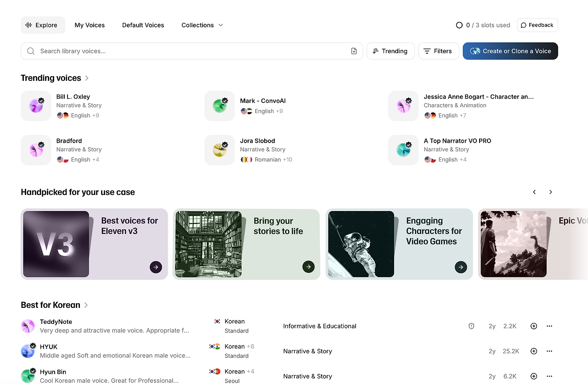The width and height of the screenshot is (588, 384).
Task: Open the Filters panel
Action: pos(438,51)
